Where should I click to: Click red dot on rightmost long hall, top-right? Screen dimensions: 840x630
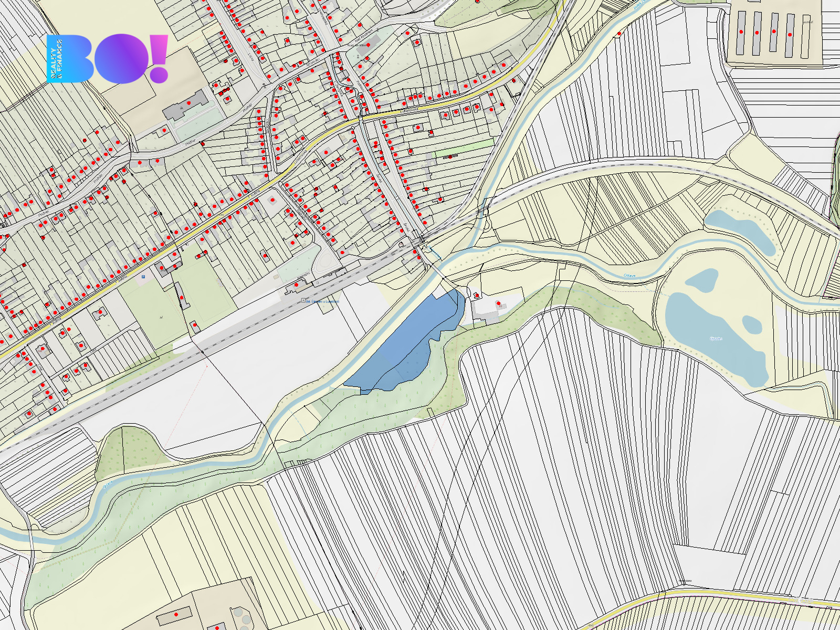tap(790, 35)
